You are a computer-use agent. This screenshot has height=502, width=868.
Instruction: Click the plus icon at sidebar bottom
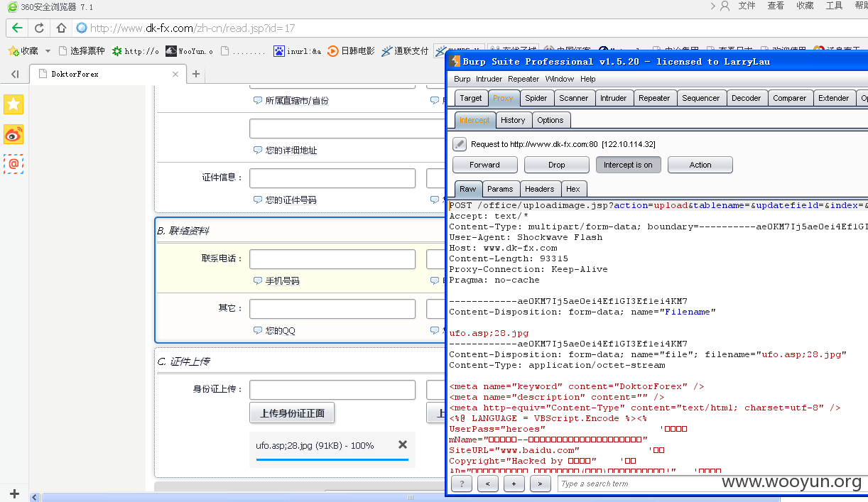pos(14,494)
